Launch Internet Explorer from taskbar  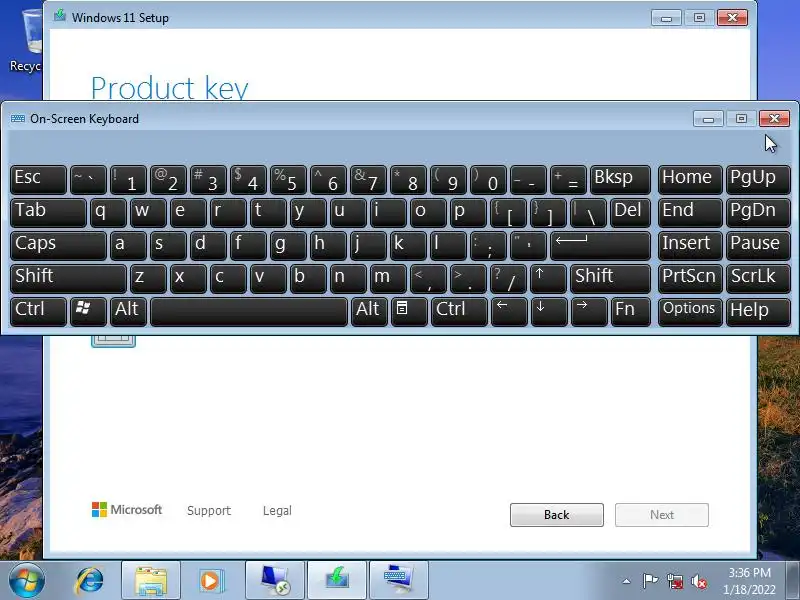tap(89, 581)
